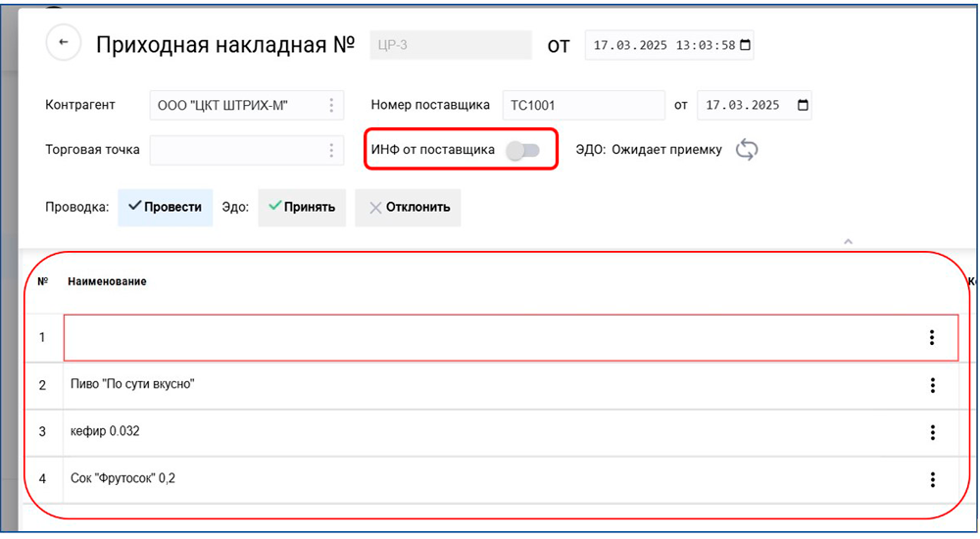
Task: Click the back arrow button
Action: pyautogui.click(x=64, y=43)
